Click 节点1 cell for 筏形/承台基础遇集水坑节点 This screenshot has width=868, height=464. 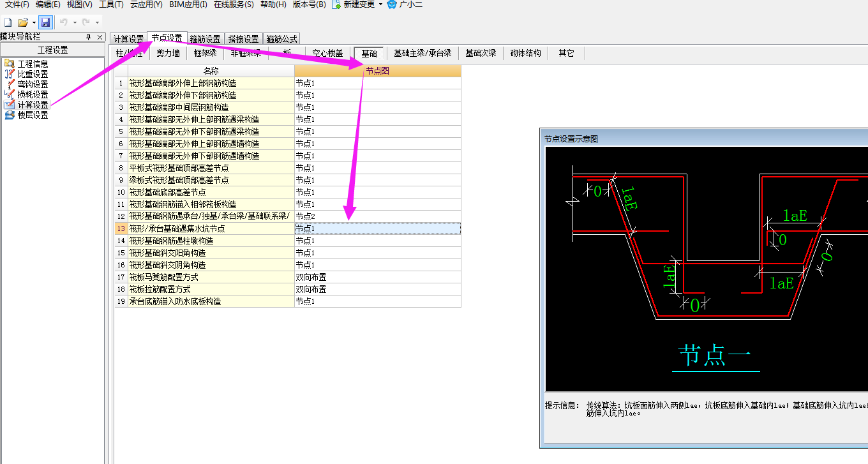(x=377, y=228)
